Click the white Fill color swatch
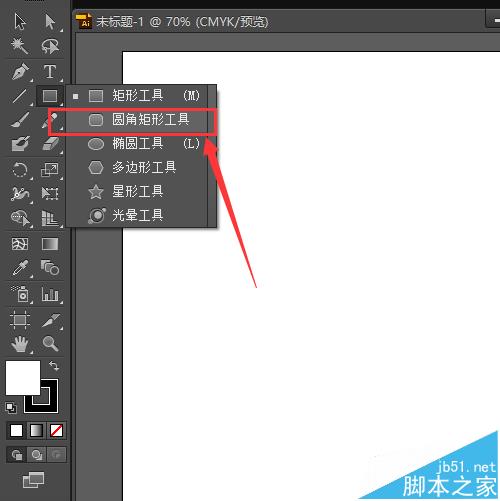 tap(23, 378)
